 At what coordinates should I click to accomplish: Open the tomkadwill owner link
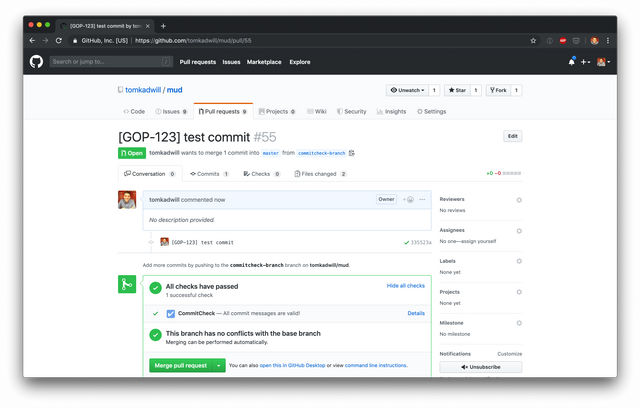coord(143,90)
